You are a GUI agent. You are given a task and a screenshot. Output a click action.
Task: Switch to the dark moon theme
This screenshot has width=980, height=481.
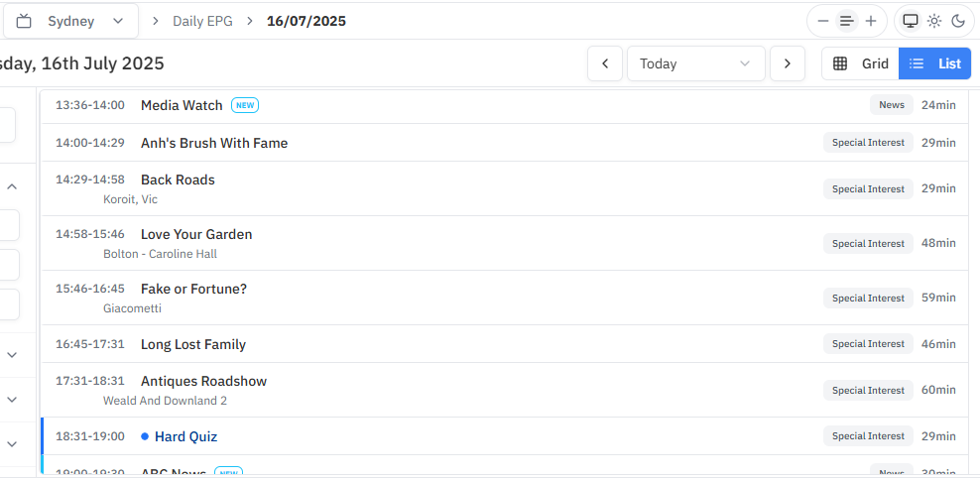(x=958, y=21)
